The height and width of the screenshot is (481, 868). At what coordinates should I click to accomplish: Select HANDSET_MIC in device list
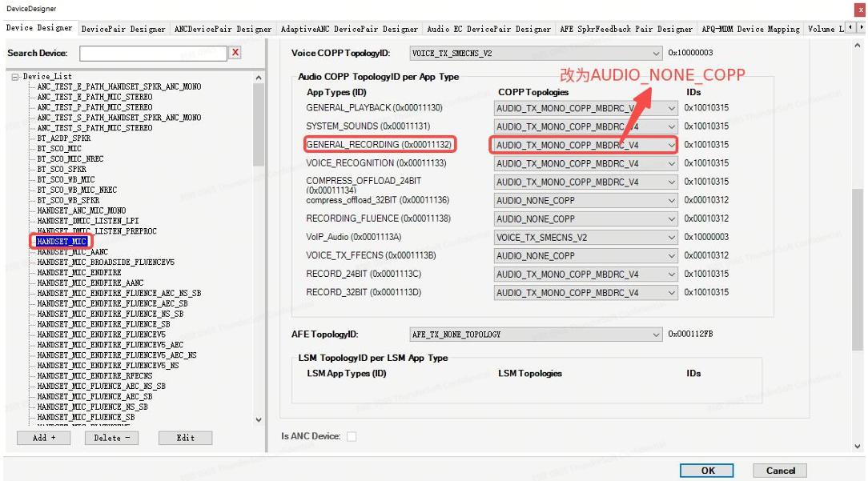[62, 242]
